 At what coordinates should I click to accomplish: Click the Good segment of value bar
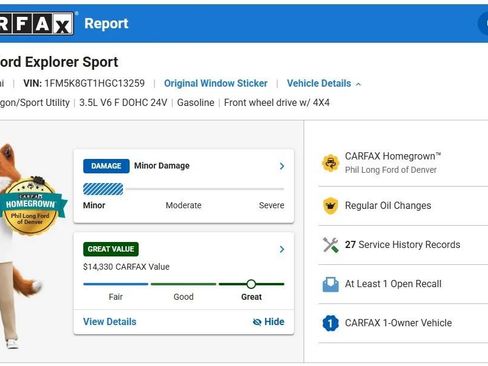point(183,284)
